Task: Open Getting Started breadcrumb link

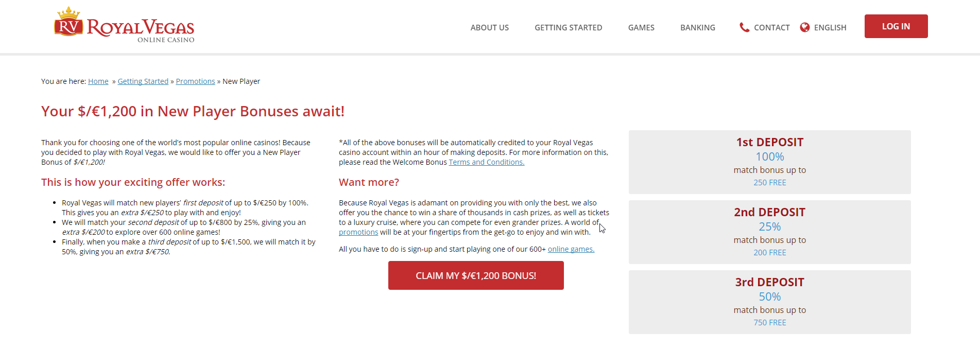Action: pyautogui.click(x=143, y=81)
